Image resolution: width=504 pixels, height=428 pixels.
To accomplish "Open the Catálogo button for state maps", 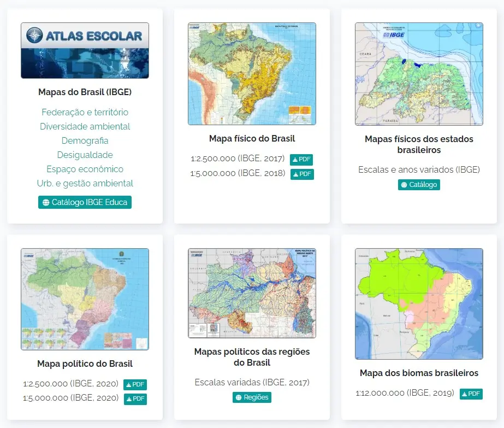I will pos(419,185).
